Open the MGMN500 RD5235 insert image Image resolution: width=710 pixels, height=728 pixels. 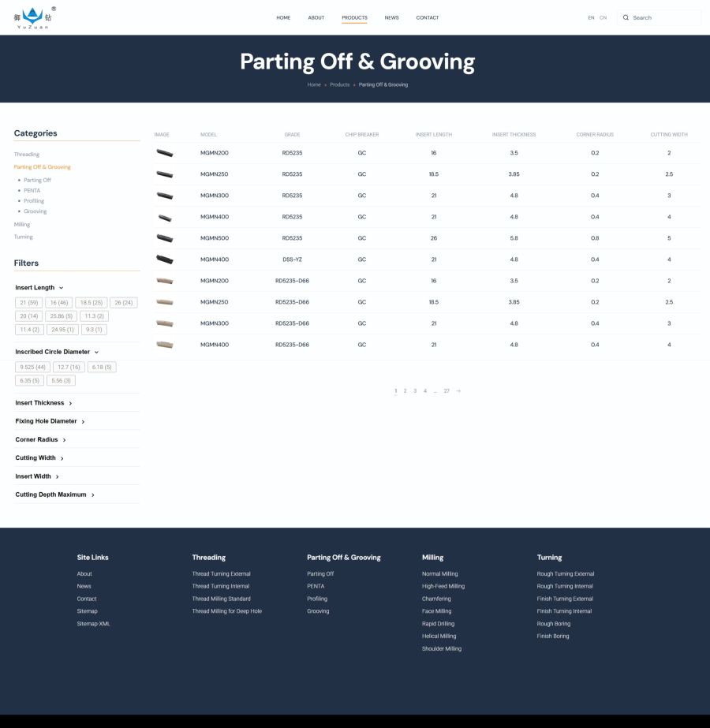tap(164, 238)
